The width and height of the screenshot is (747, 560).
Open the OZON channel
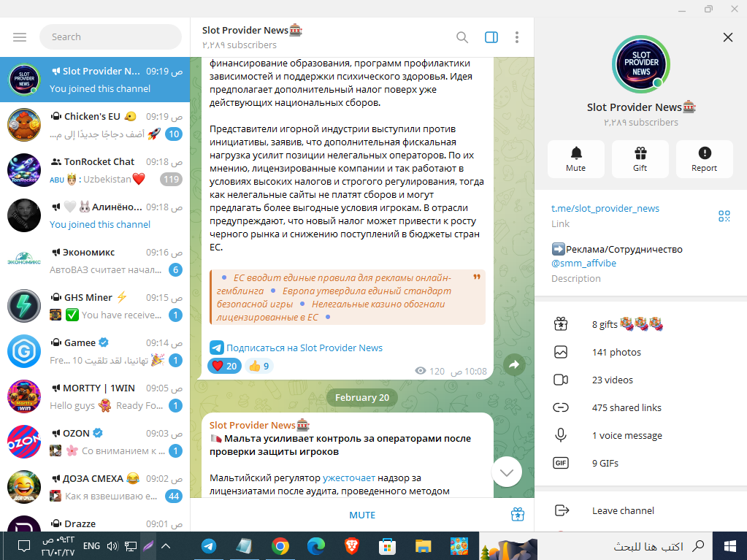point(95,442)
